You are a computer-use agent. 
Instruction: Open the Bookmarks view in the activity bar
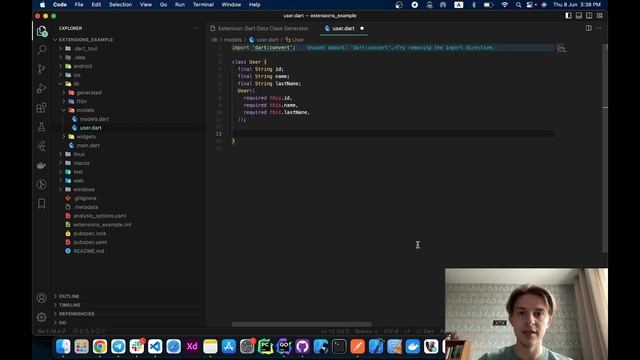pos(42,203)
